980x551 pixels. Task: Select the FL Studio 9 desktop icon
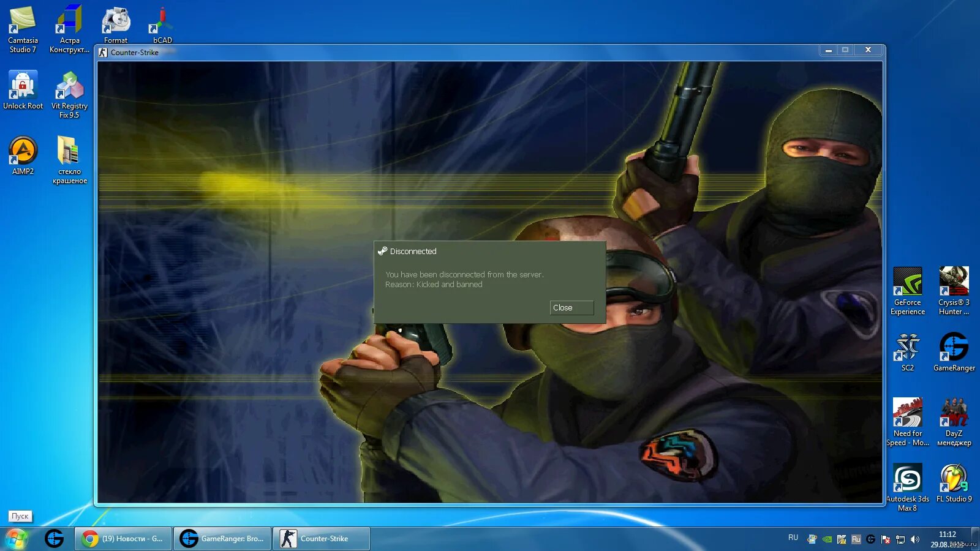tap(954, 484)
